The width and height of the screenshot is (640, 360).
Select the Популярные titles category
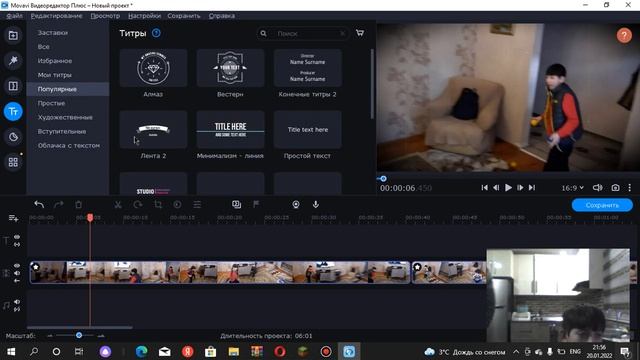68,89
